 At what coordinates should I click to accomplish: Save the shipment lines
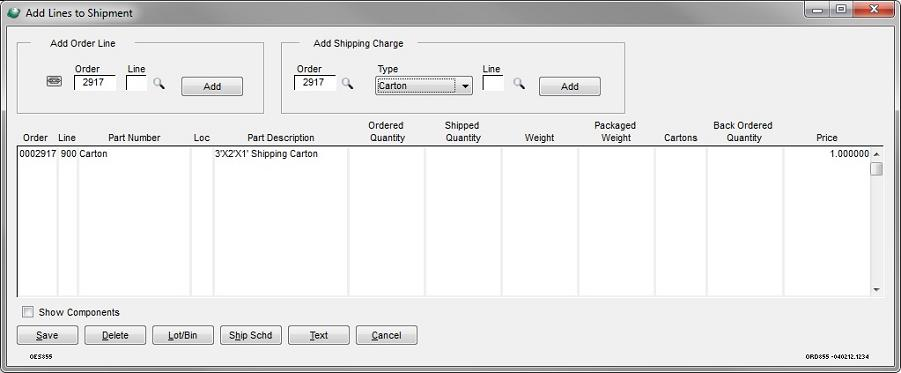click(x=47, y=335)
